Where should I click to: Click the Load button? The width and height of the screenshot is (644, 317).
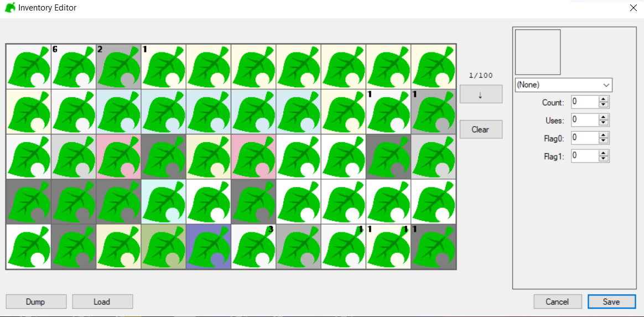(103, 302)
